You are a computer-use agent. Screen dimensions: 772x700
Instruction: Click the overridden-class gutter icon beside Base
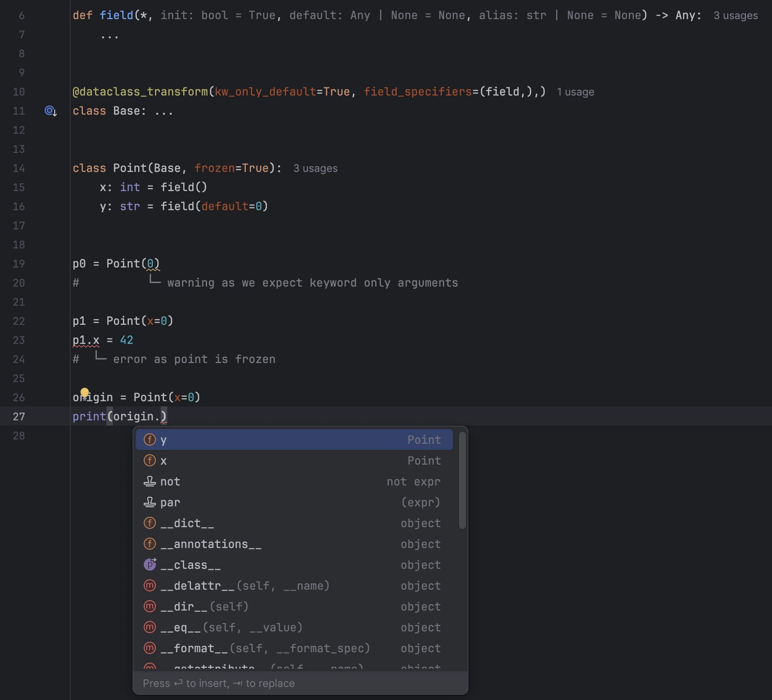[50, 111]
